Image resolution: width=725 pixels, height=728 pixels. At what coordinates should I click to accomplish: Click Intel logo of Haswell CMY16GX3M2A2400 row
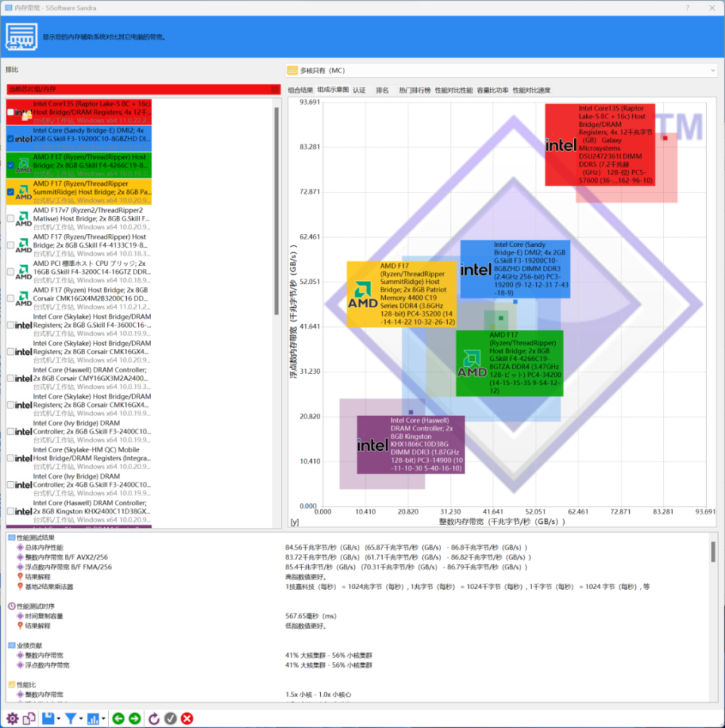[x=23, y=378]
